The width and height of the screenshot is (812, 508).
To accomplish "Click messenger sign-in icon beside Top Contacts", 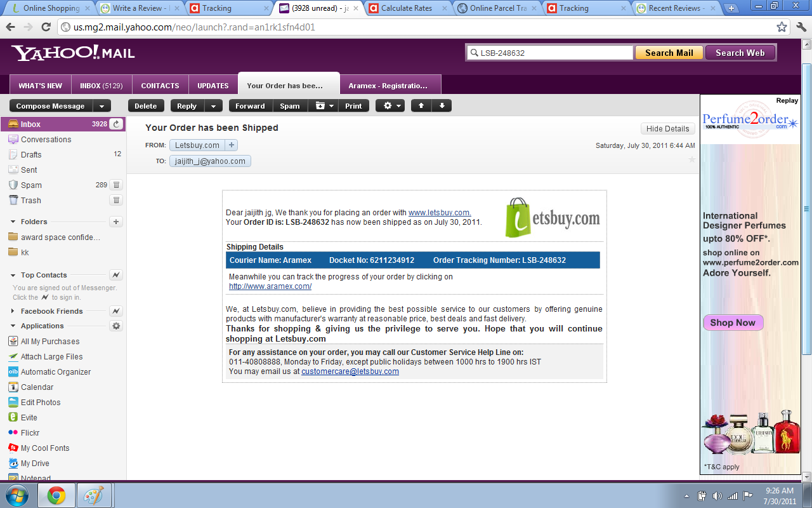I will (x=116, y=275).
